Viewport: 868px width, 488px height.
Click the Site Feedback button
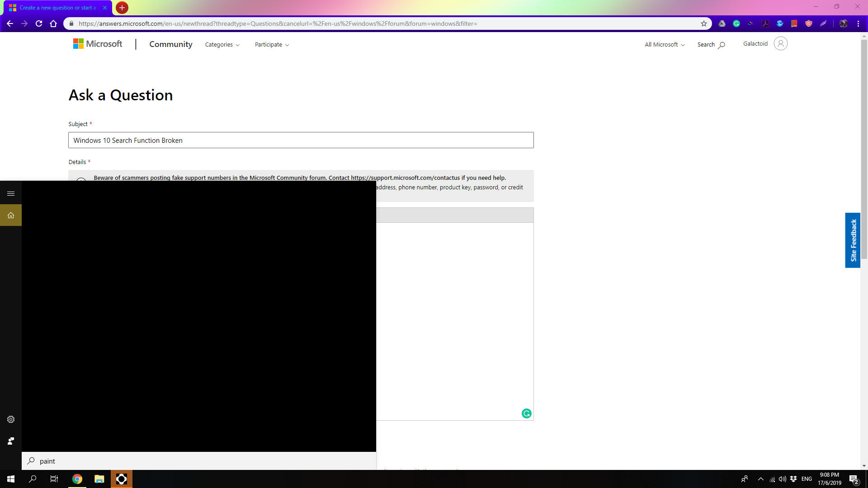(853, 240)
